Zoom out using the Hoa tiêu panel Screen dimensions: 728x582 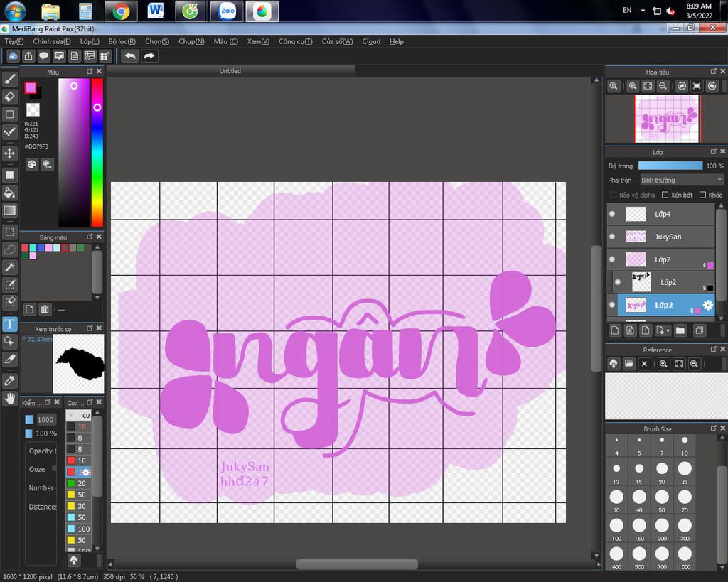coord(663,86)
